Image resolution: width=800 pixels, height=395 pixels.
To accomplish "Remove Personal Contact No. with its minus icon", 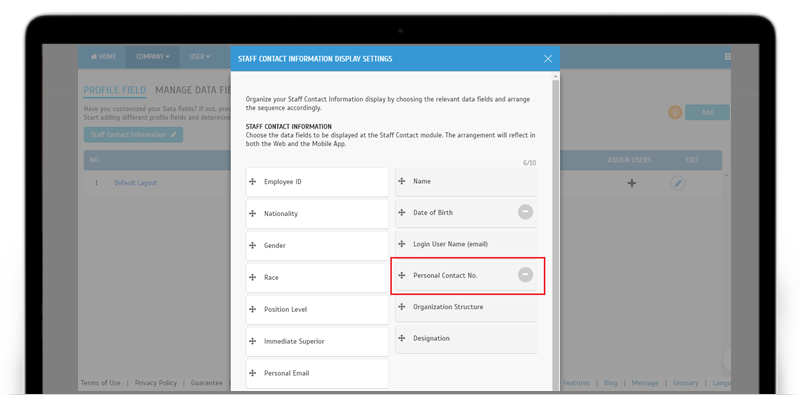I will [526, 275].
